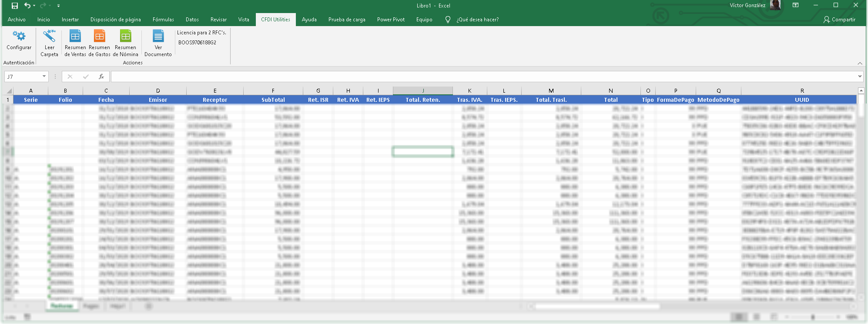Click the Leer Carpeta icon
Screen dimensions: 868x324
tap(49, 36)
